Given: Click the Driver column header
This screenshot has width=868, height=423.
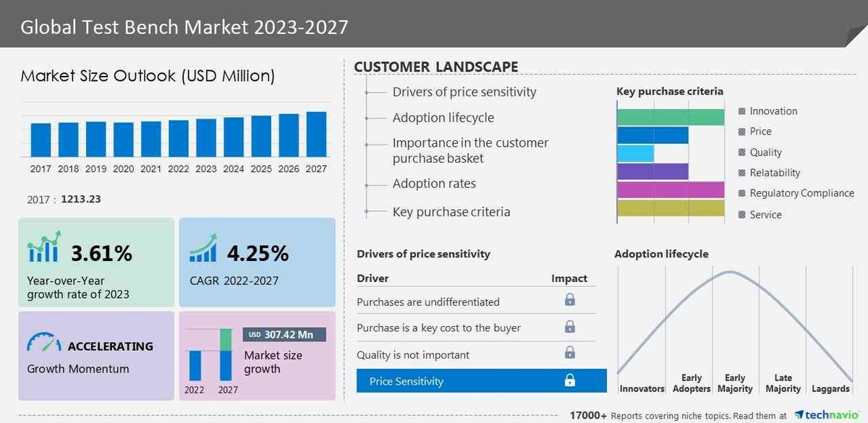Looking at the screenshot, I should (x=373, y=278).
